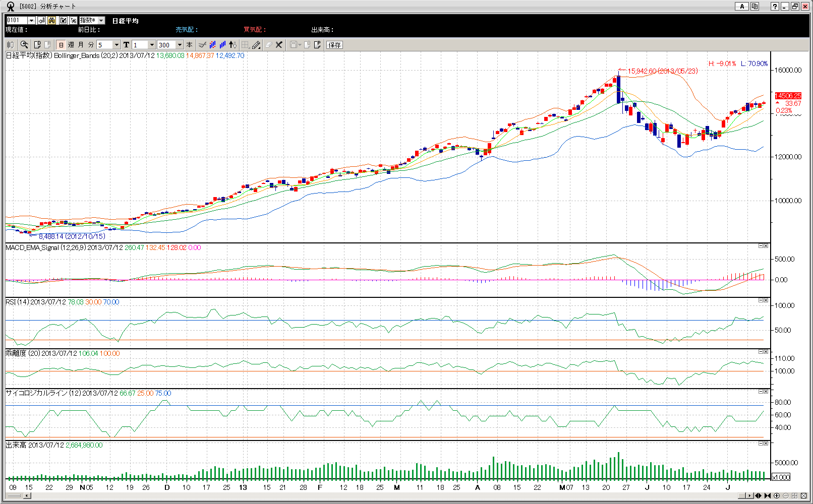Click the circled plus zoom-in icon
Viewport: 813px width, 504px height.
[777, 496]
